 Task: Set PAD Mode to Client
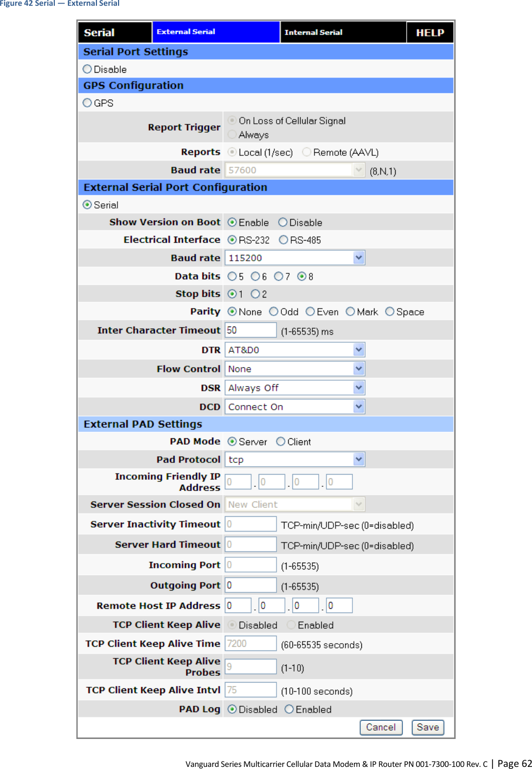pos(281,441)
